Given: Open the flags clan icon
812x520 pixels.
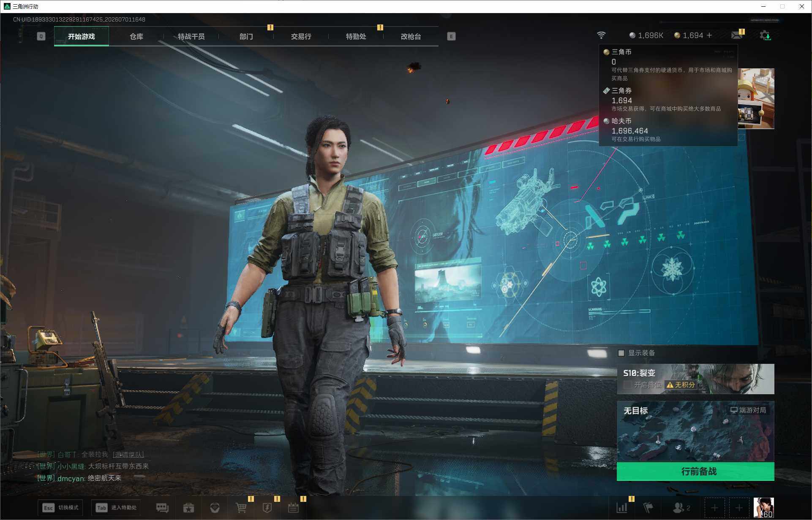Looking at the screenshot, I should [x=648, y=508].
